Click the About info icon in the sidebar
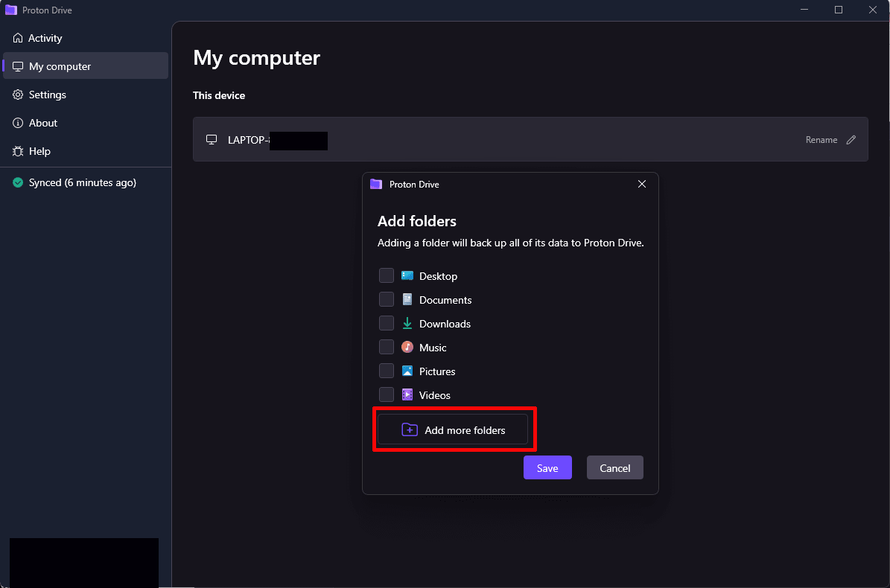The image size is (890, 588). 16,122
